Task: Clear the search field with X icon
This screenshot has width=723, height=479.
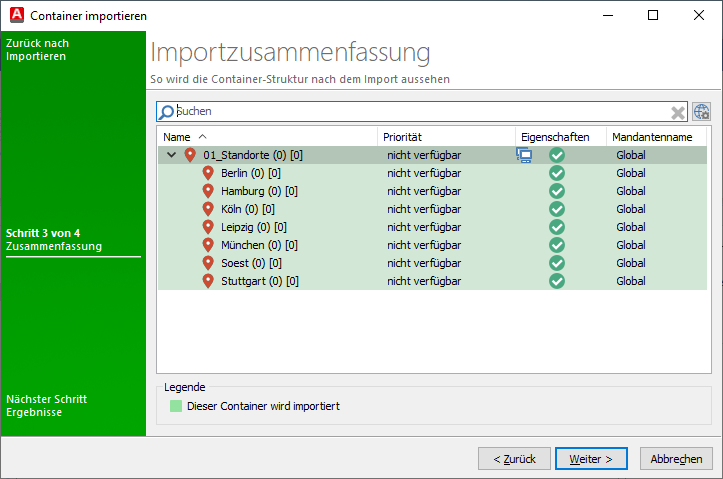Action: point(677,112)
